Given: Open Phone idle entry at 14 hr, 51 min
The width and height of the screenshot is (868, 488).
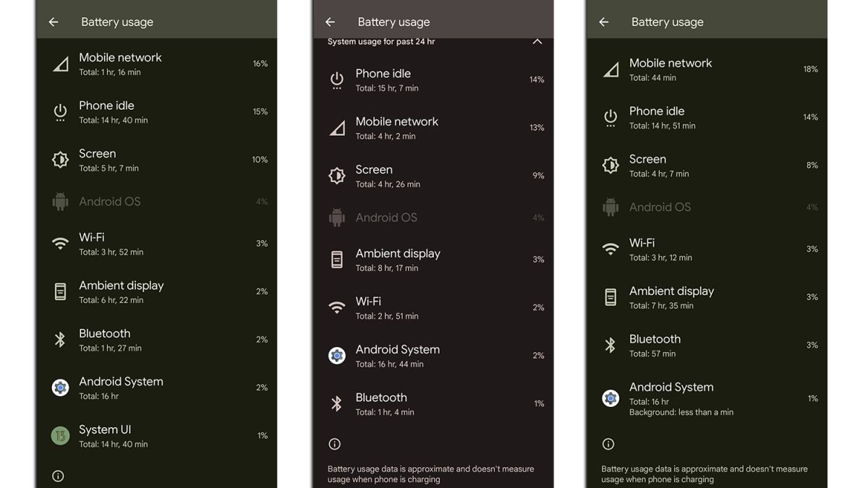Looking at the screenshot, I should 706,117.
